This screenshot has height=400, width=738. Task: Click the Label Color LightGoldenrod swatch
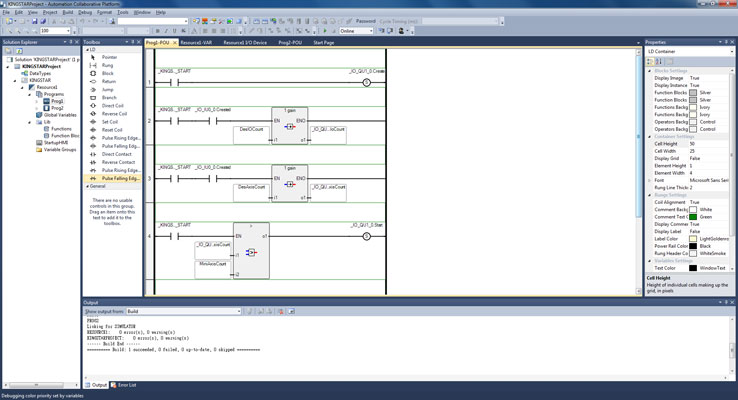click(693, 239)
